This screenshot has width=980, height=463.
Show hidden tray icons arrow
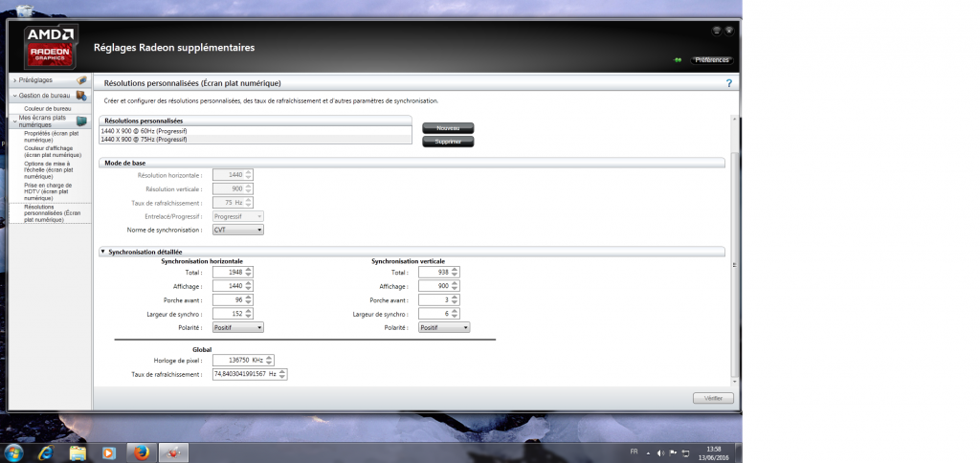[648, 453]
